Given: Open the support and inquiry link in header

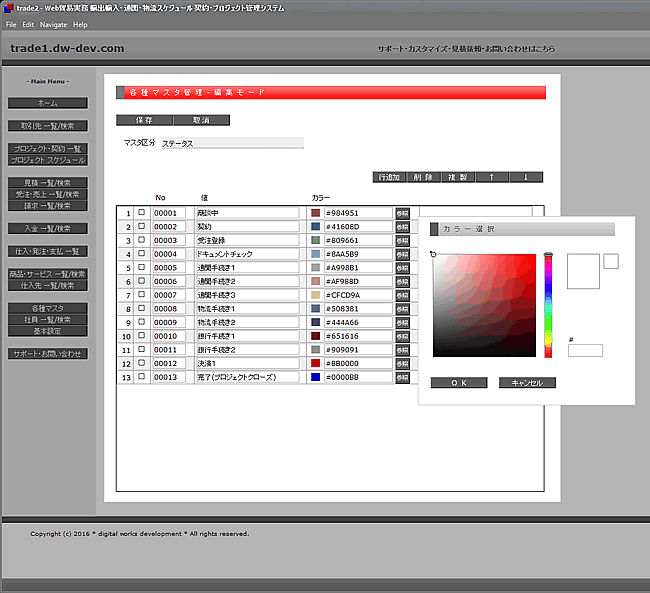Looking at the screenshot, I should point(466,49).
